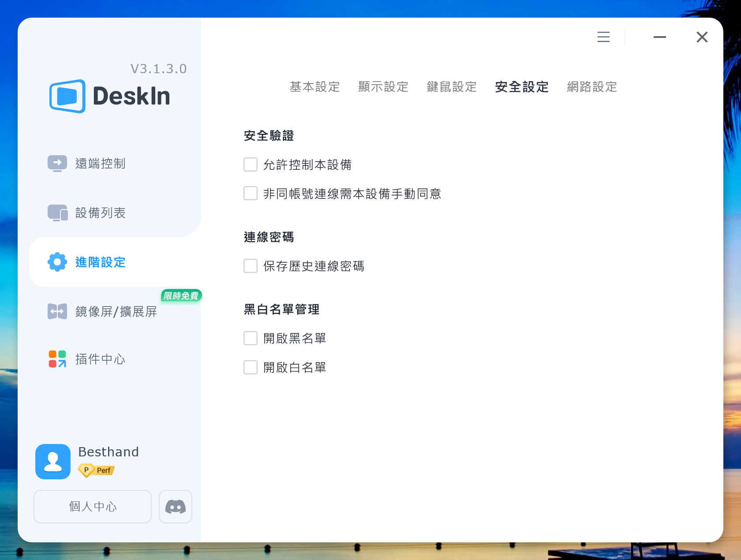Open the hamburger menu
The height and width of the screenshot is (560, 741).
pos(603,37)
